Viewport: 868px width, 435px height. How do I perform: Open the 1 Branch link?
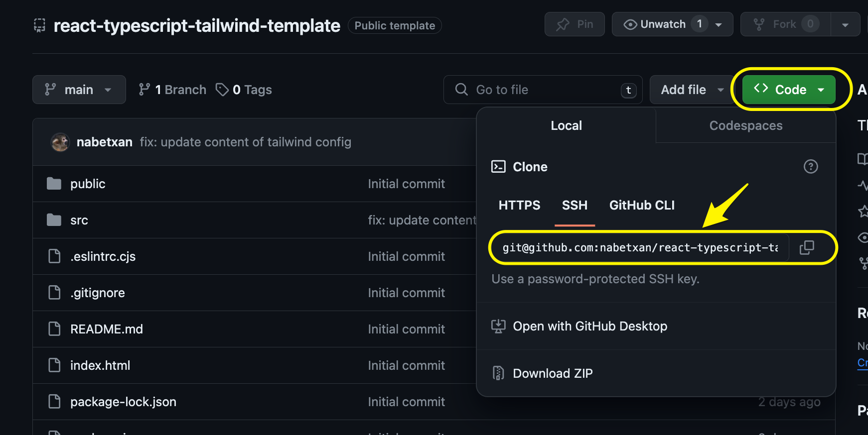click(x=172, y=90)
